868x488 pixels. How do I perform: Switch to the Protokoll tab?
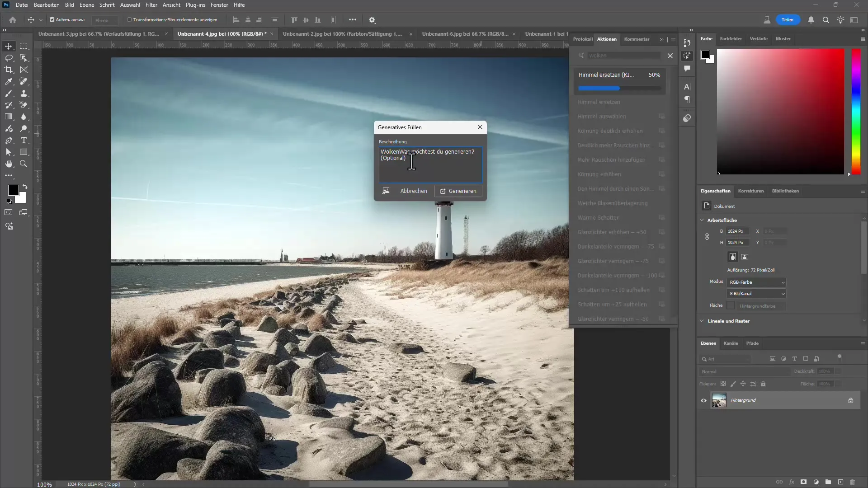[x=583, y=39]
